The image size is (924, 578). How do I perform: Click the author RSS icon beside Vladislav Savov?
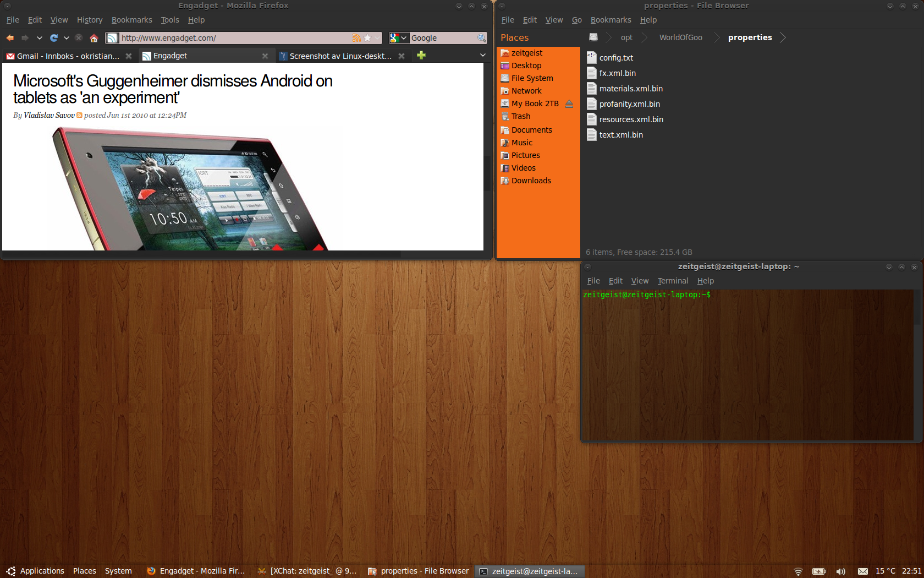tap(79, 115)
